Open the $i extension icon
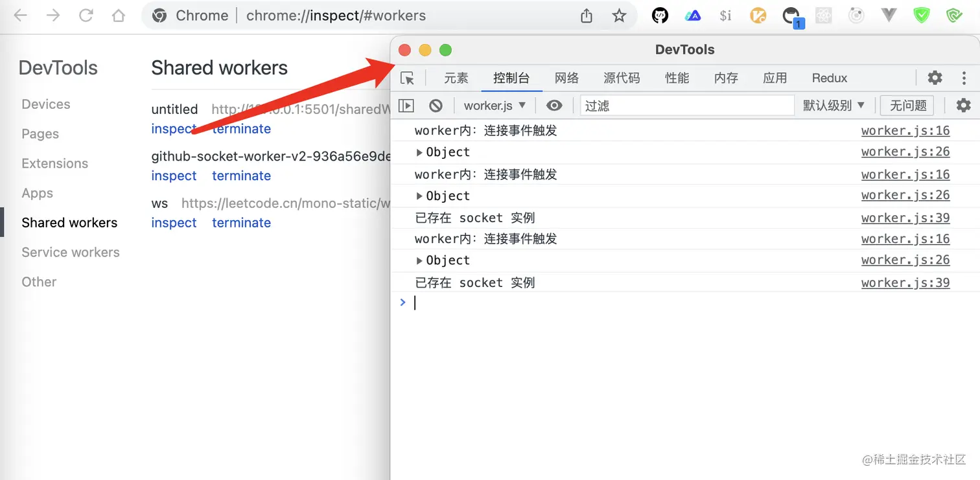Viewport: 980px width, 480px height. coord(725,16)
